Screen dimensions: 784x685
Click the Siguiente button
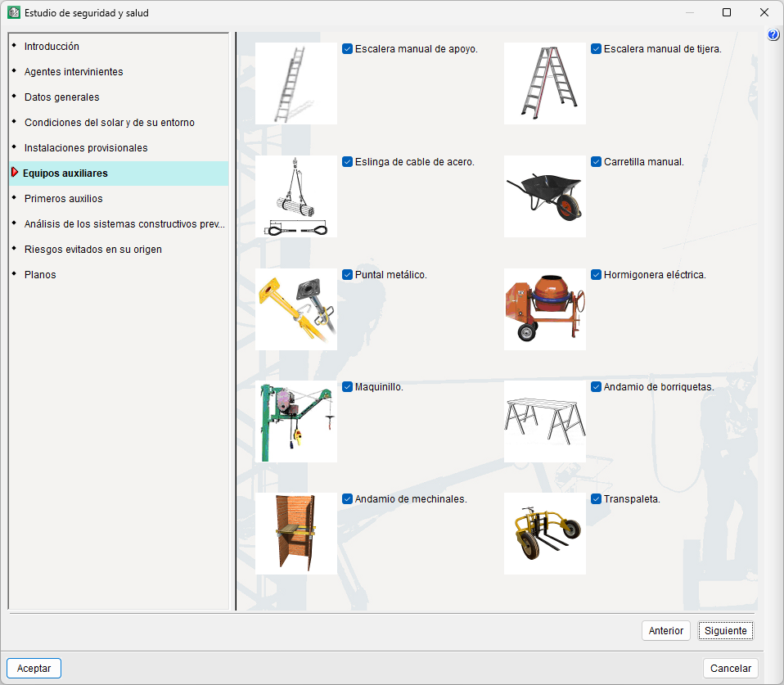[726, 630]
